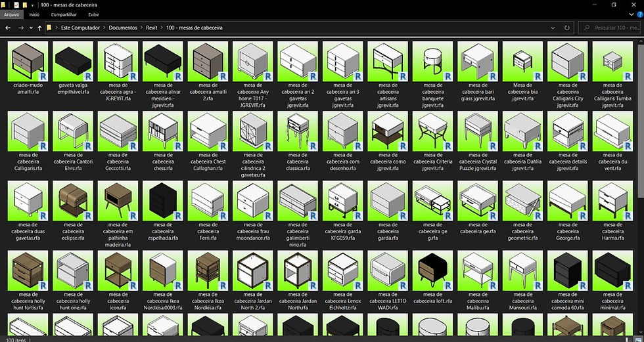Click the file name mesa de cabeceira minimal.rfa

coord(612,301)
